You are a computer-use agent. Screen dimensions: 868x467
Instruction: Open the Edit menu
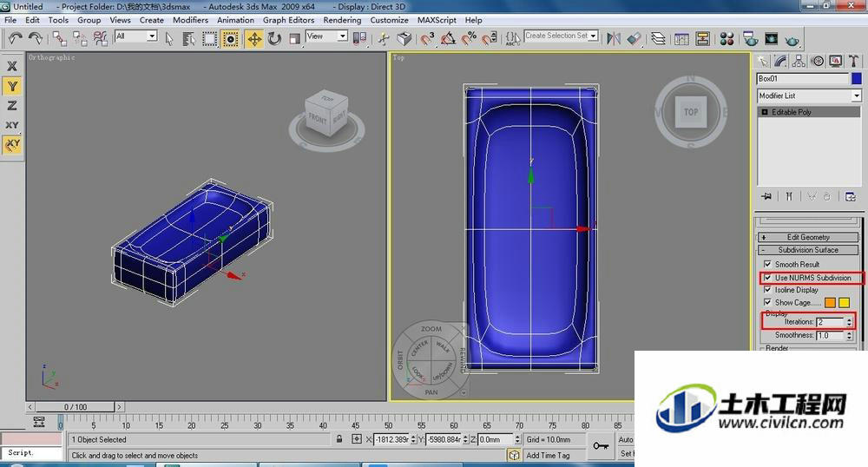pyautogui.click(x=33, y=20)
